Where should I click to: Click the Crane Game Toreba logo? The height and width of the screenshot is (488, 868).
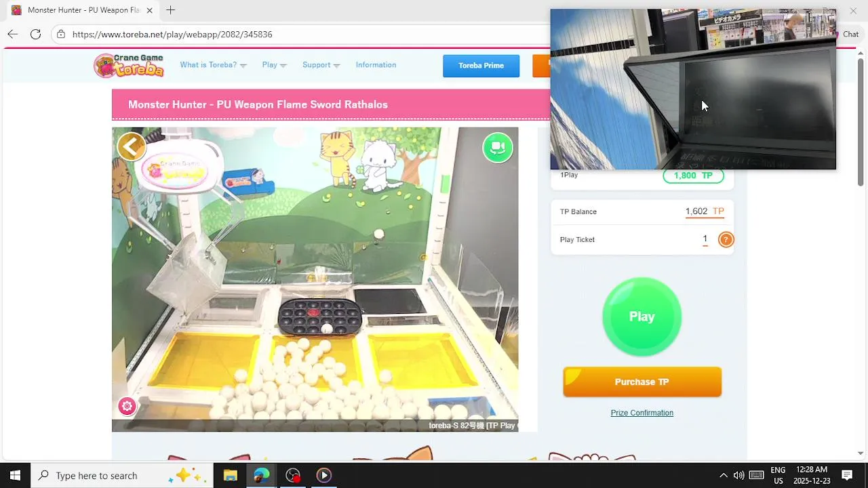(x=129, y=65)
